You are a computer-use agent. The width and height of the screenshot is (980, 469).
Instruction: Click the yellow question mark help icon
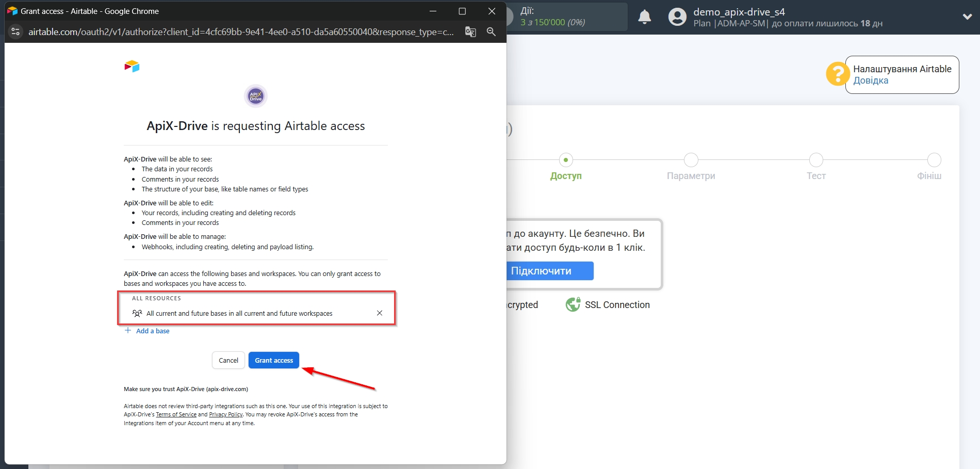(x=838, y=74)
